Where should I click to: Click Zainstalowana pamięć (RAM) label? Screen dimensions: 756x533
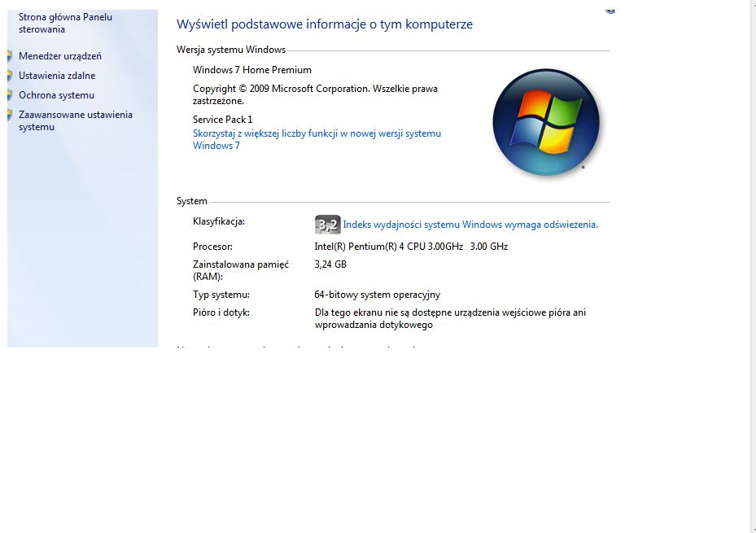tap(241, 270)
